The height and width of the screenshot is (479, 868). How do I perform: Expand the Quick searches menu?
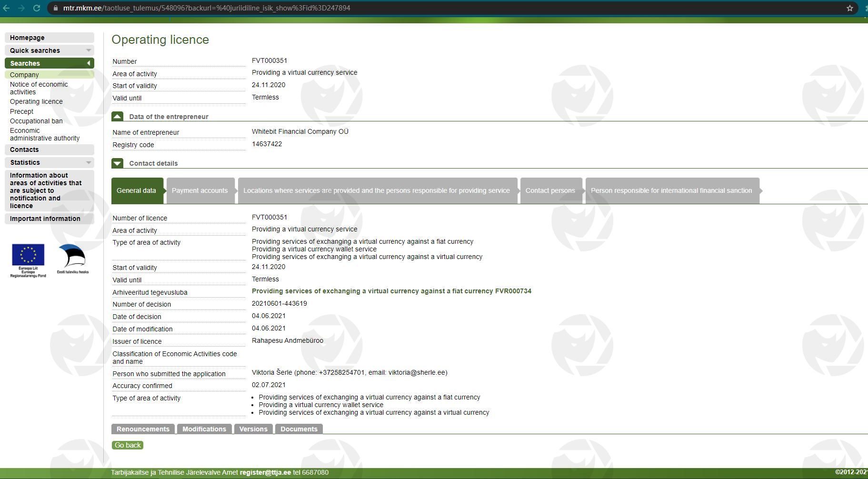88,50
